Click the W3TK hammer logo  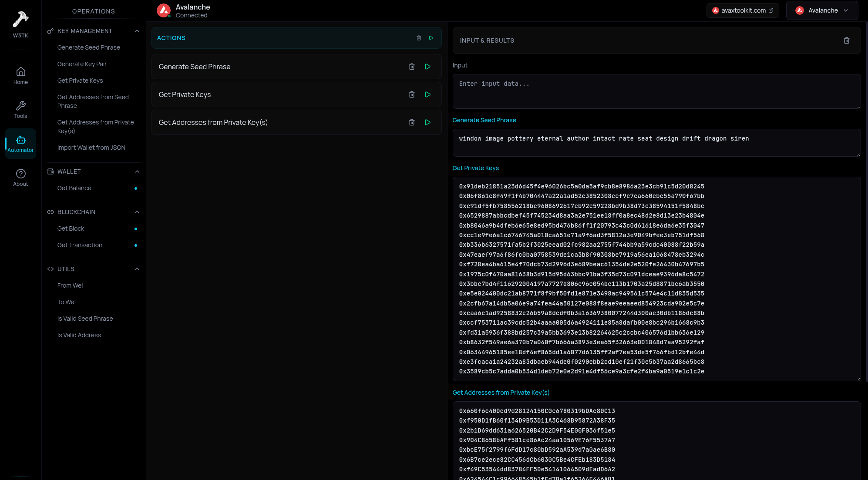(x=20, y=19)
